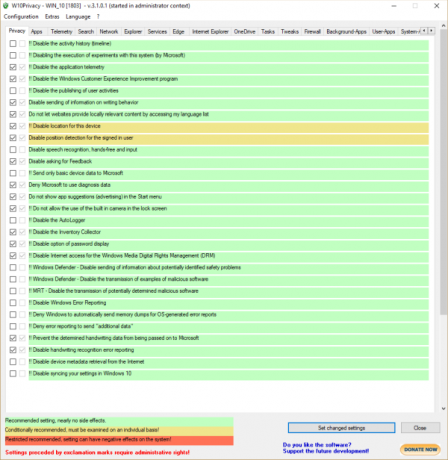448x460 pixels.
Task: Open the Extras menu
Action: pyautogui.click(x=52, y=17)
